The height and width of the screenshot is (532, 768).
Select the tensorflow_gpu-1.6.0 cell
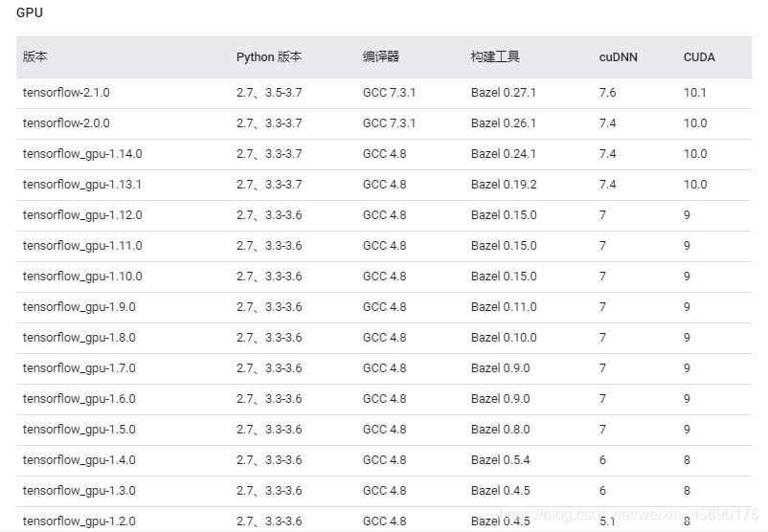(x=79, y=399)
